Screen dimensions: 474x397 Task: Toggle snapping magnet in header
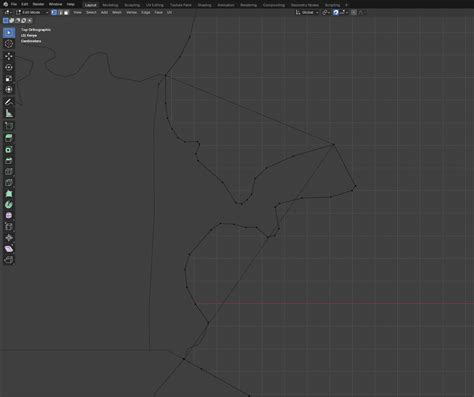(x=336, y=12)
